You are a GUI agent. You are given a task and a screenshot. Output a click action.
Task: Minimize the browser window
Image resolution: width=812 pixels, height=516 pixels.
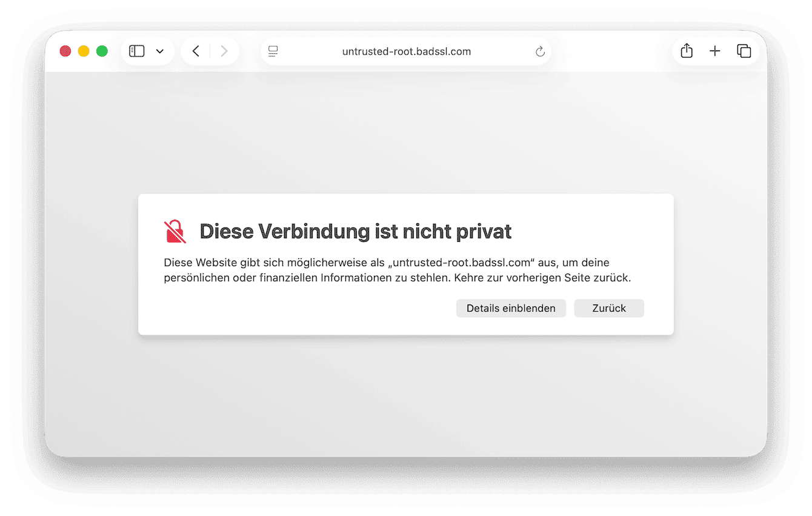pos(84,51)
